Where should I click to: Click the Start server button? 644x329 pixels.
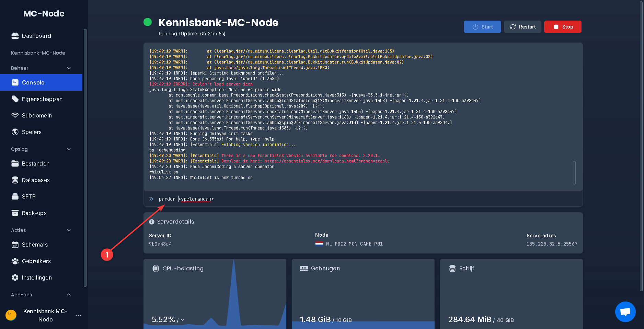(482, 27)
